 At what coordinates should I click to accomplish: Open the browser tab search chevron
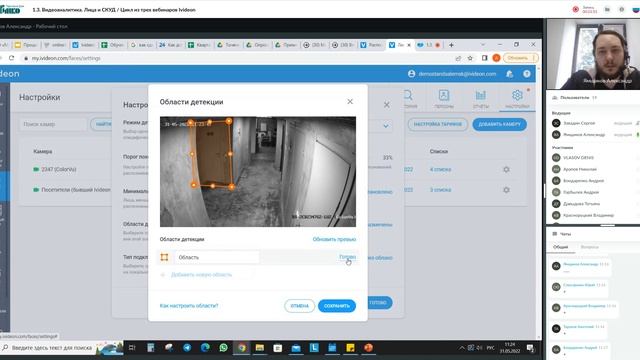pyautogui.click(x=483, y=44)
